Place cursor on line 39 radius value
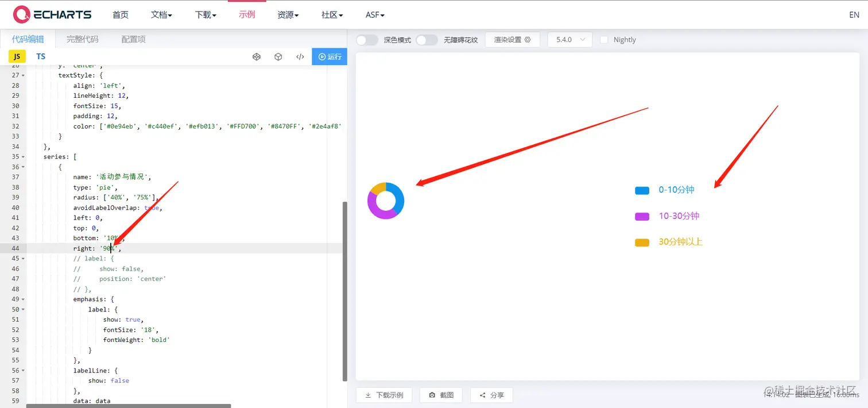868x408 pixels. coord(128,198)
